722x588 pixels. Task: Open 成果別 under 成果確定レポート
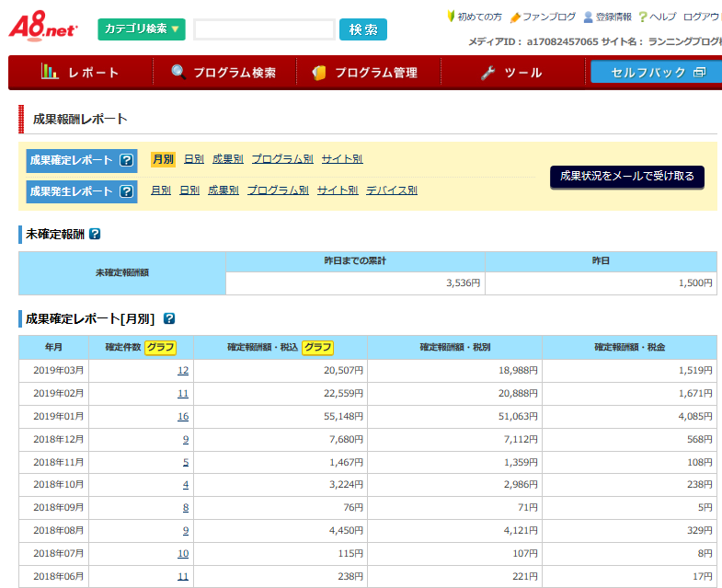pos(228,159)
